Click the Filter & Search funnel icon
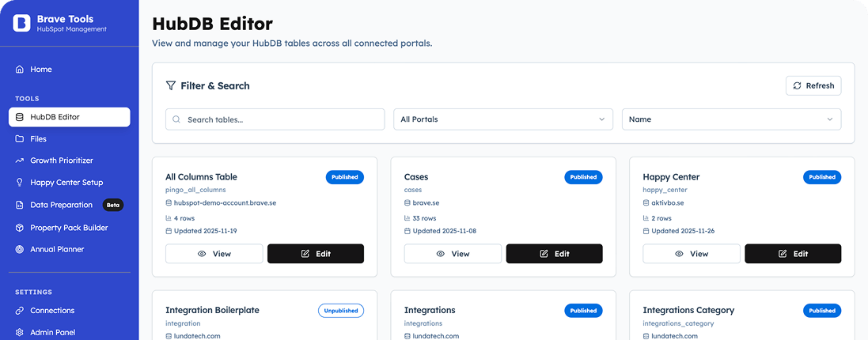This screenshot has width=868, height=340. pos(171,85)
